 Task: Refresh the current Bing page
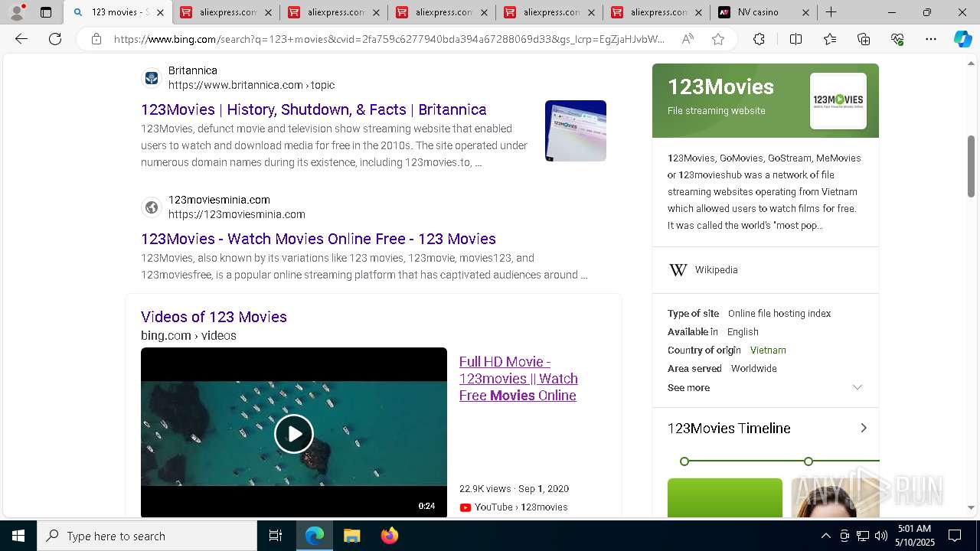(55, 39)
